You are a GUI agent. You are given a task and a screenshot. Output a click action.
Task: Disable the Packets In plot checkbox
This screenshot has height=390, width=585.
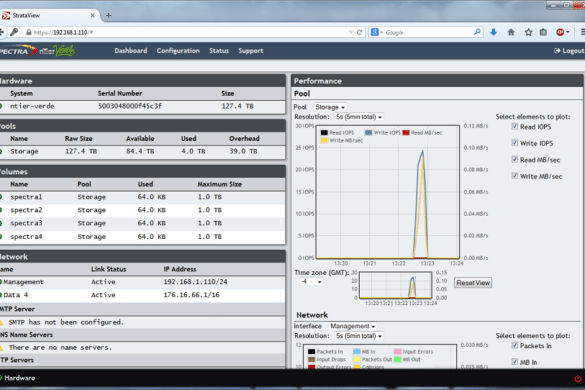[514, 345]
